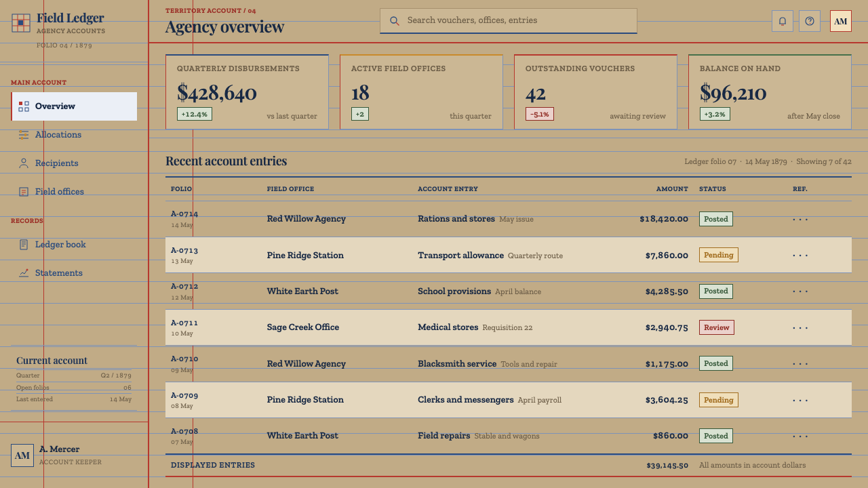Open Active Field Offices card
Screen dimensions: 868x488
coord(421,92)
